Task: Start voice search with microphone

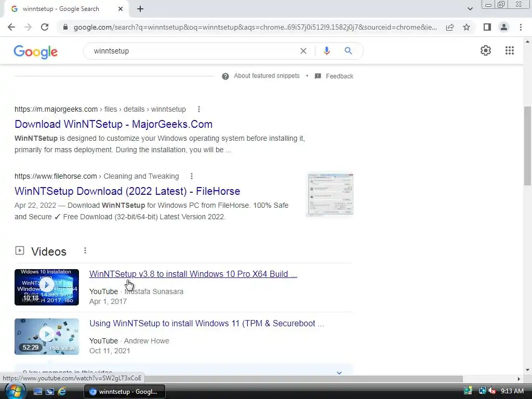Action: [x=326, y=51]
